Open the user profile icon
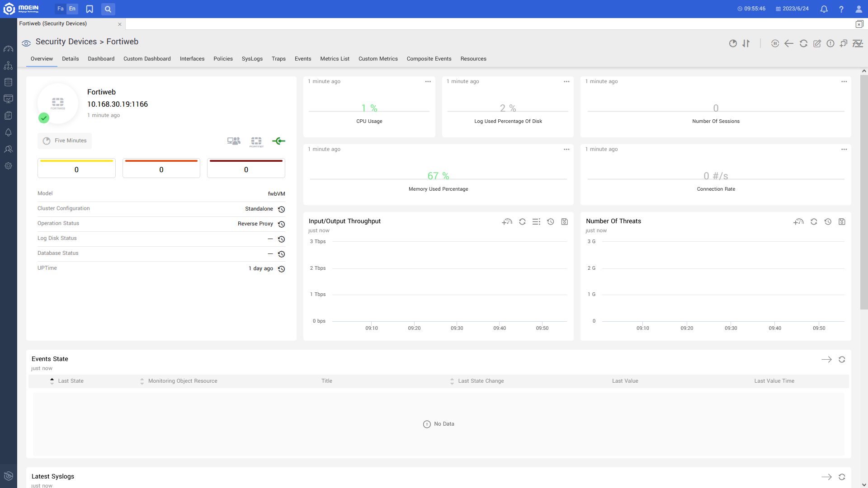The height and width of the screenshot is (488, 868). (859, 9)
